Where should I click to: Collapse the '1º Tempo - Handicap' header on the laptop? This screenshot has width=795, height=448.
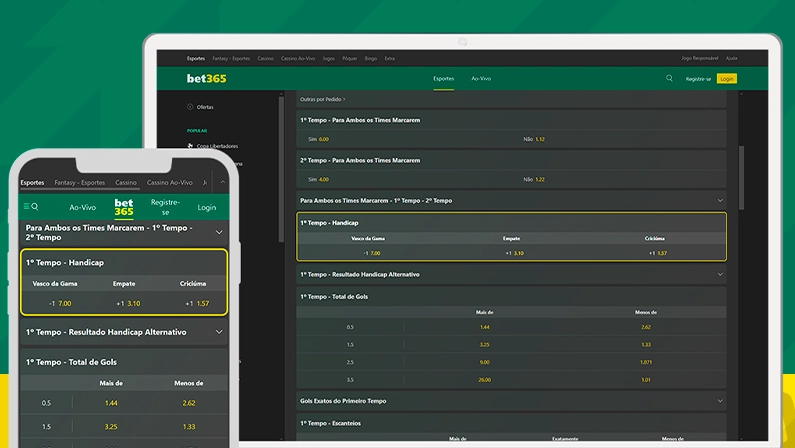coord(512,223)
